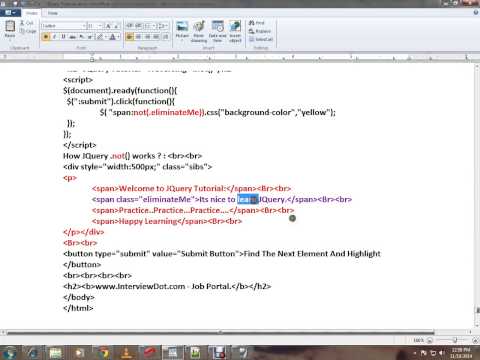Viewport: 480px width, 360px height.
Task: Copy the selected text
Action: (x=27, y=31)
